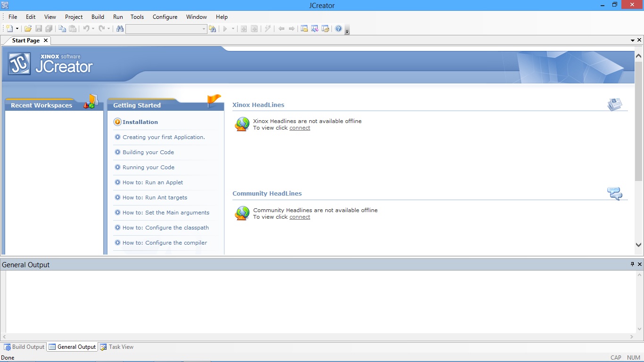644x362 pixels.
Task: Expand the Undo history dropdown arrow
Action: point(93,29)
